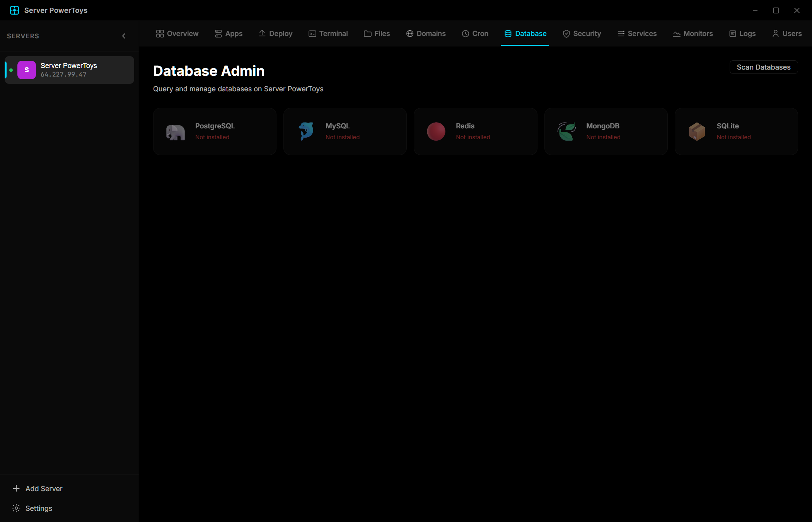Open the Monitors tab
This screenshot has width=812, height=522.
[x=693, y=34]
